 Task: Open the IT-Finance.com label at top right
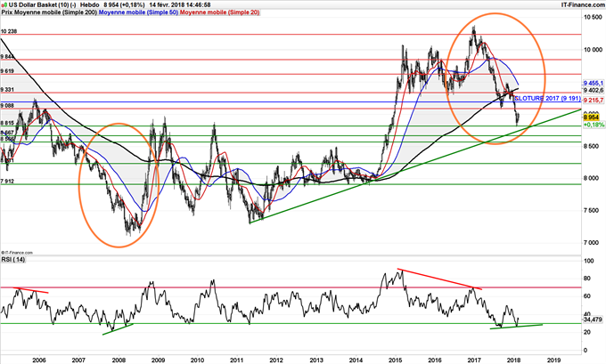click(x=583, y=5)
